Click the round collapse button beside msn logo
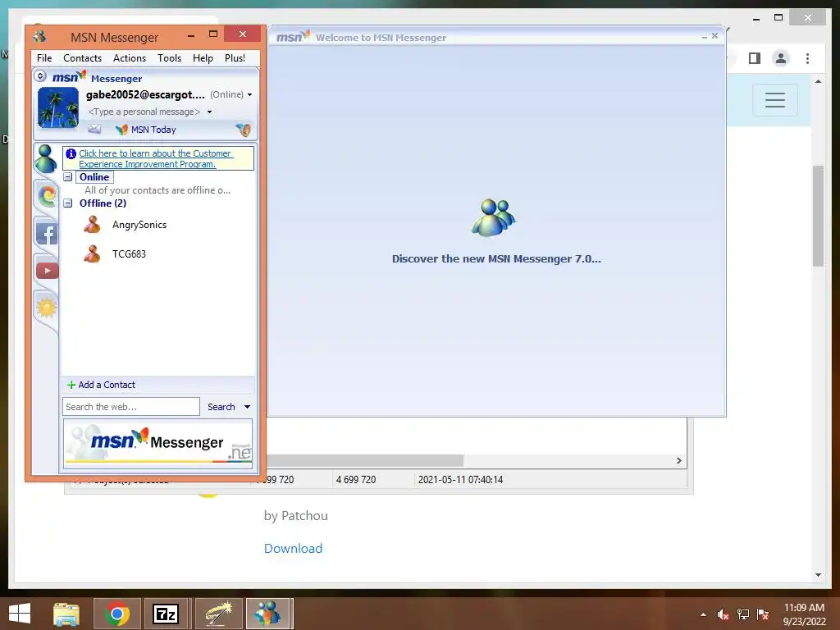840x630 pixels. click(40, 76)
